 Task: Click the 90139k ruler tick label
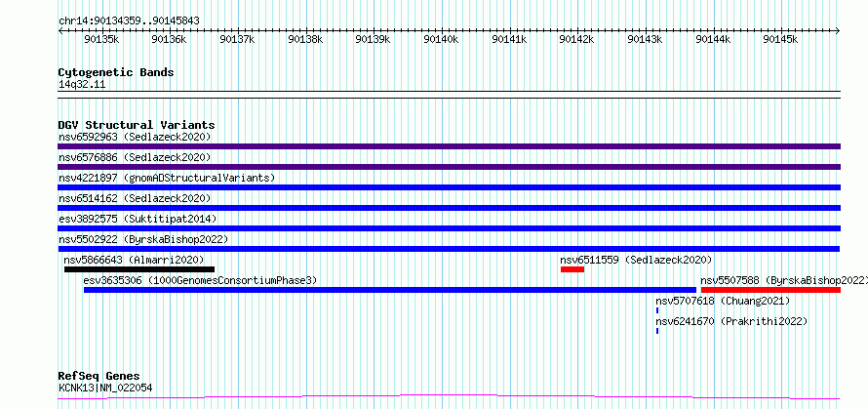(x=373, y=39)
